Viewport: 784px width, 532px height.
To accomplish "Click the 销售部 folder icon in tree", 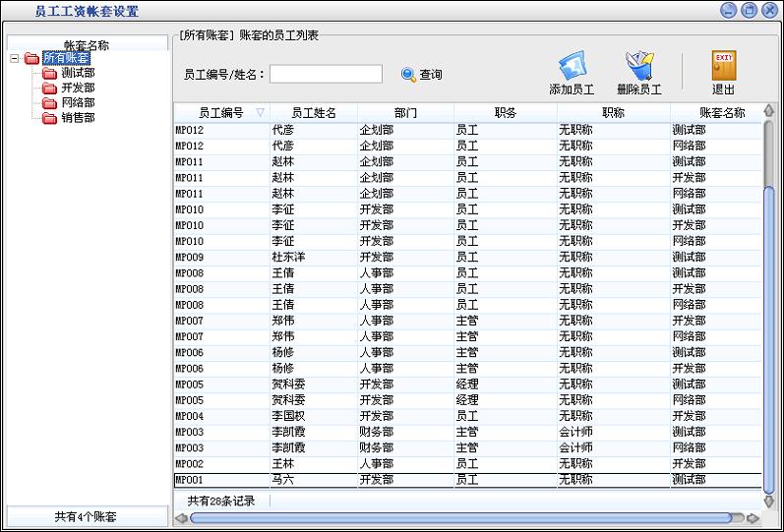I will coord(49,117).
